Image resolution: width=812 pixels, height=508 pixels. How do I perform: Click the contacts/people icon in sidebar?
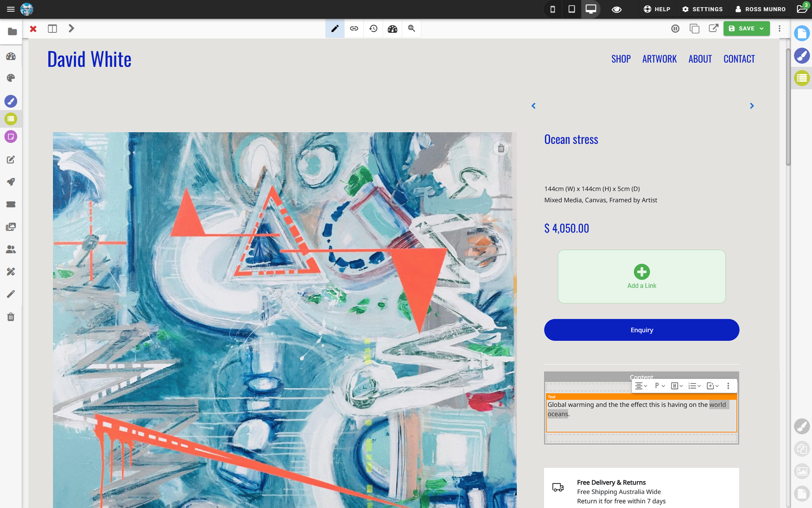click(10, 249)
